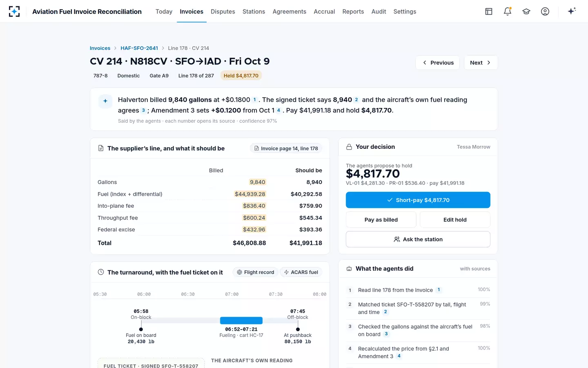This screenshot has height=368, width=588.
Task: Open source citation 3 after agrees
Action: pyautogui.click(x=143, y=110)
